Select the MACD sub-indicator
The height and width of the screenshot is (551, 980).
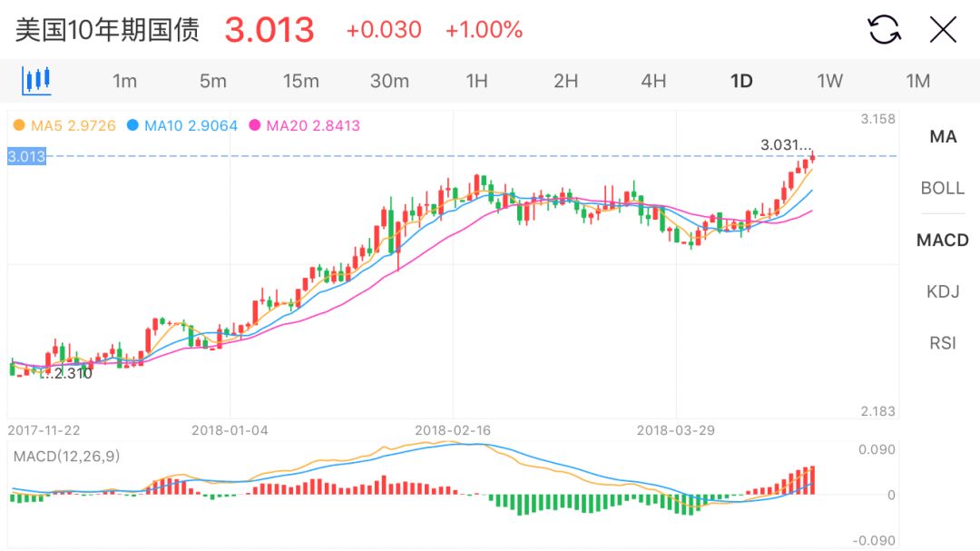click(x=943, y=241)
